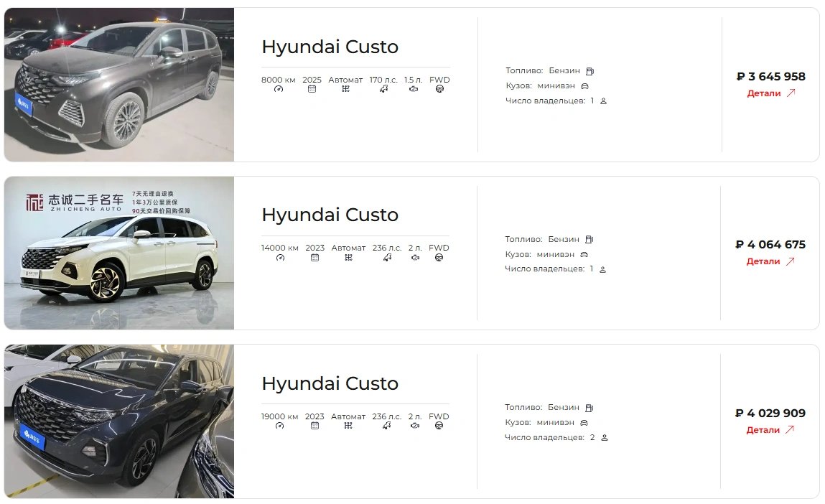Click the steering wheel icon under first FWD
825x504 pixels.
[440, 89]
